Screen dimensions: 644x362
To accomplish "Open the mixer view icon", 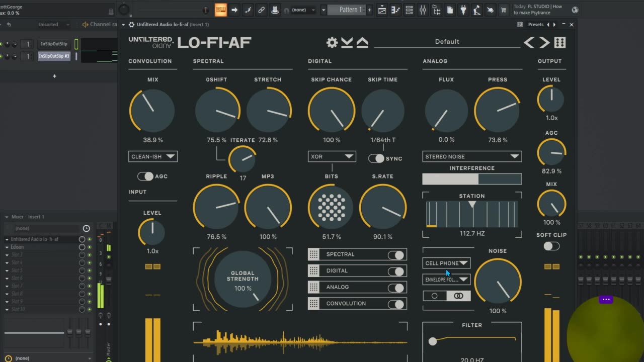I will (x=423, y=10).
